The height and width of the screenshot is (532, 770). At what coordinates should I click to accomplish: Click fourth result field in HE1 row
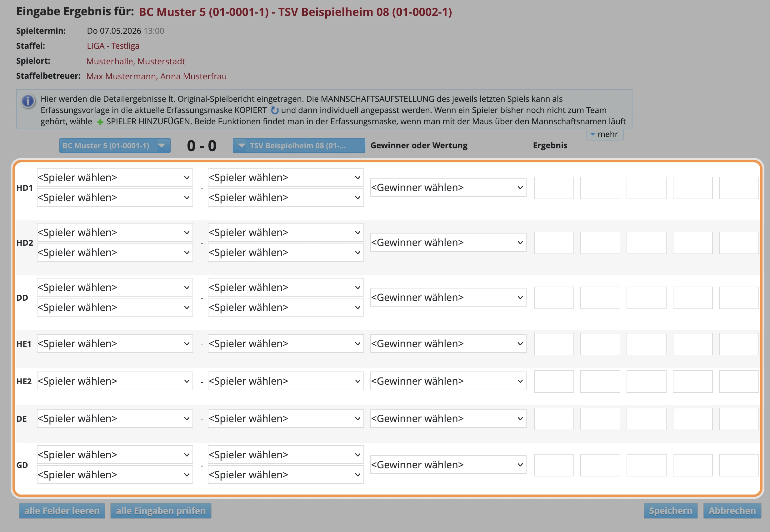(x=692, y=344)
